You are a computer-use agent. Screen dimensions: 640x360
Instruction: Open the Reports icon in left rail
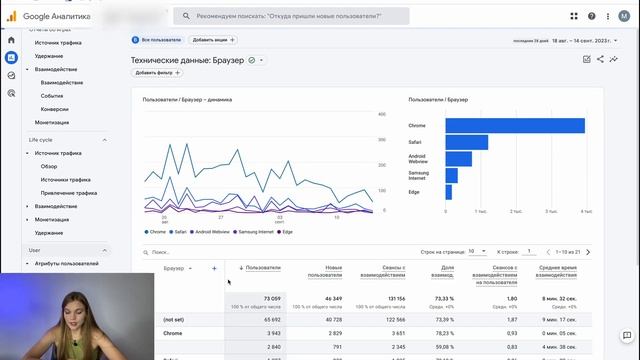click(x=11, y=58)
